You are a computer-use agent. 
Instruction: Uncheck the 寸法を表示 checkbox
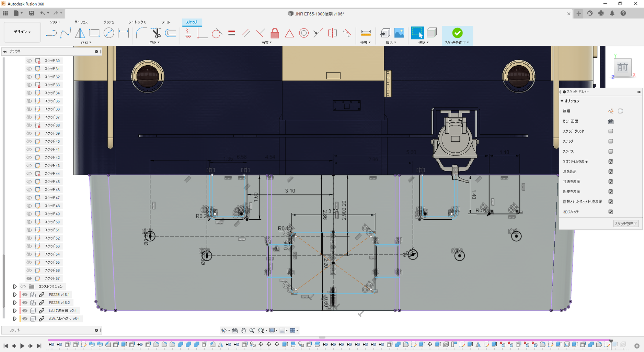pyautogui.click(x=610, y=181)
